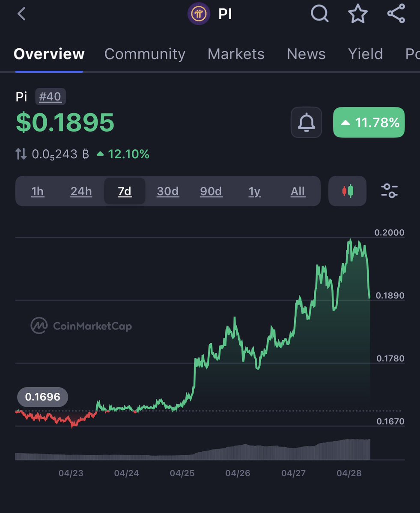The height and width of the screenshot is (513, 420).
Task: Tap the 04/23 date label
Action: point(71,473)
